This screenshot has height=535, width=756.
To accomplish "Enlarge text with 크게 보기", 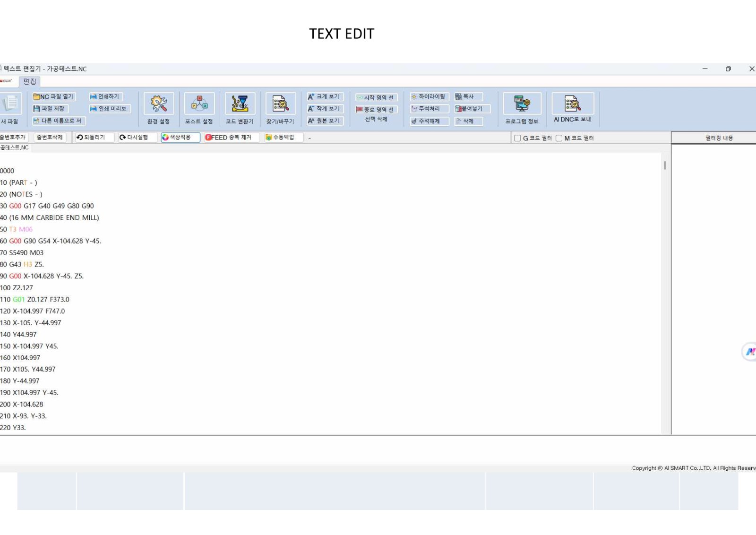I will (325, 96).
